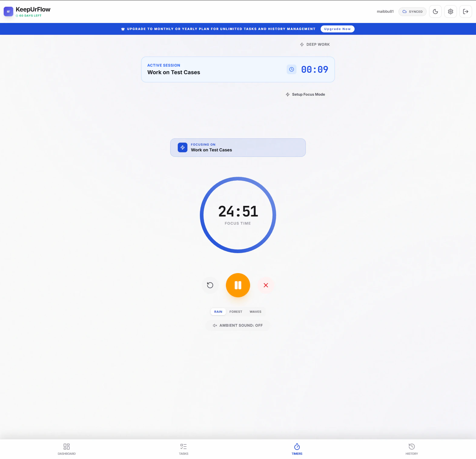Click the Focusing On lightning icon
The height and width of the screenshot is (459, 476).
point(183,147)
